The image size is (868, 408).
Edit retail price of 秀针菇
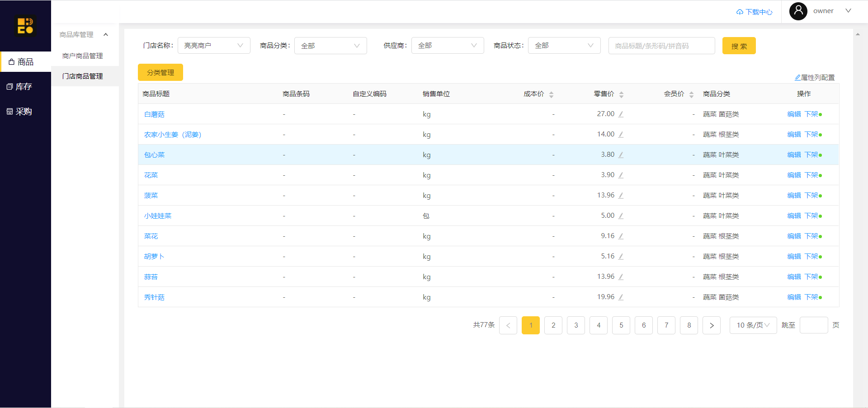point(621,297)
